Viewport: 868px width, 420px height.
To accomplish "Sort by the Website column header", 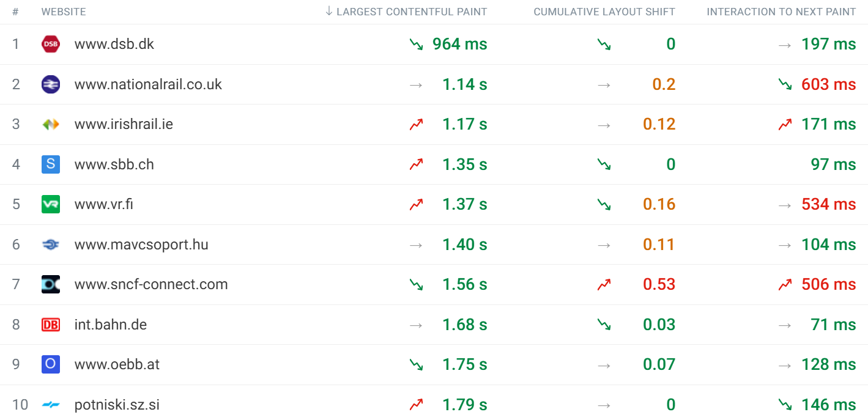I will pos(64,12).
